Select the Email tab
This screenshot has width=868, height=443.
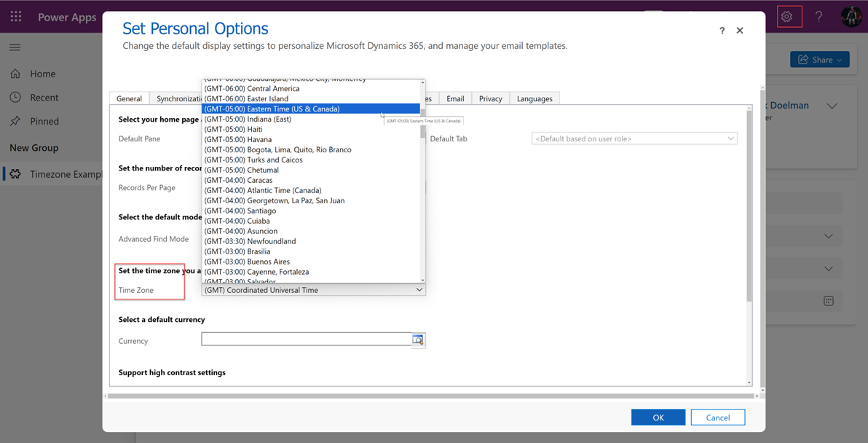point(455,99)
